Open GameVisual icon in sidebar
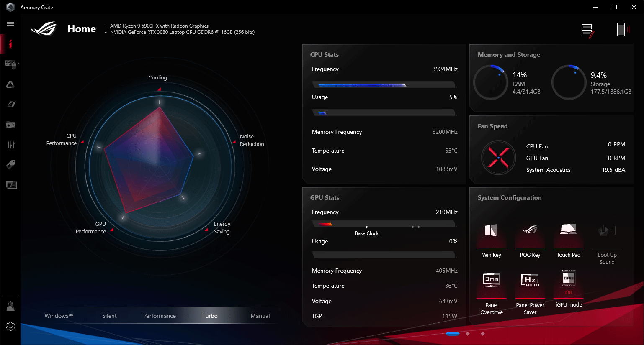The image size is (644, 345). [x=11, y=104]
